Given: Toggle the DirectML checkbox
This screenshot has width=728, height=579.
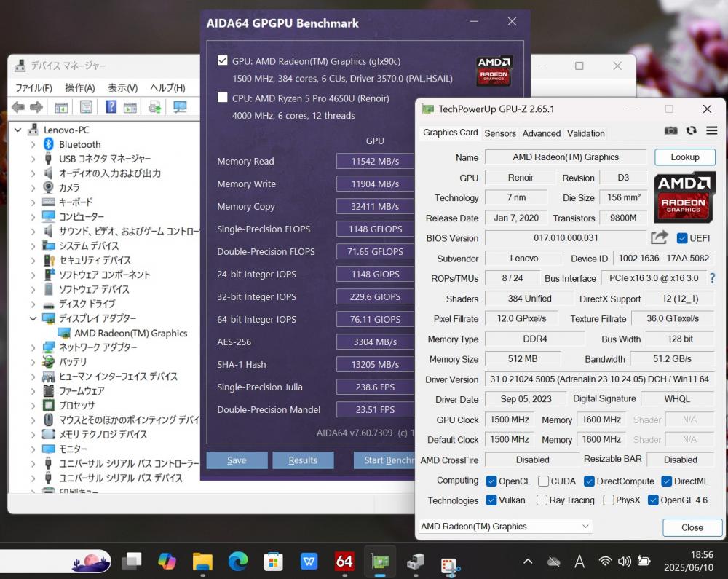Looking at the screenshot, I should click(666, 481).
